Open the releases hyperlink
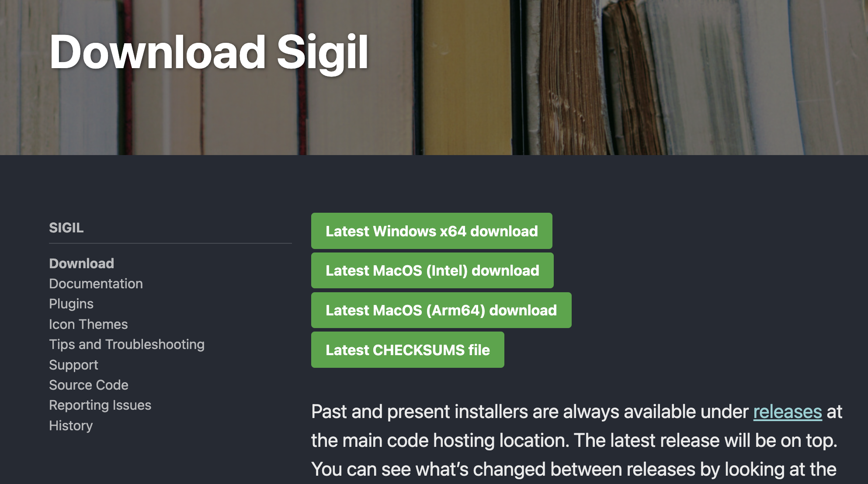The image size is (868, 484). (787, 411)
